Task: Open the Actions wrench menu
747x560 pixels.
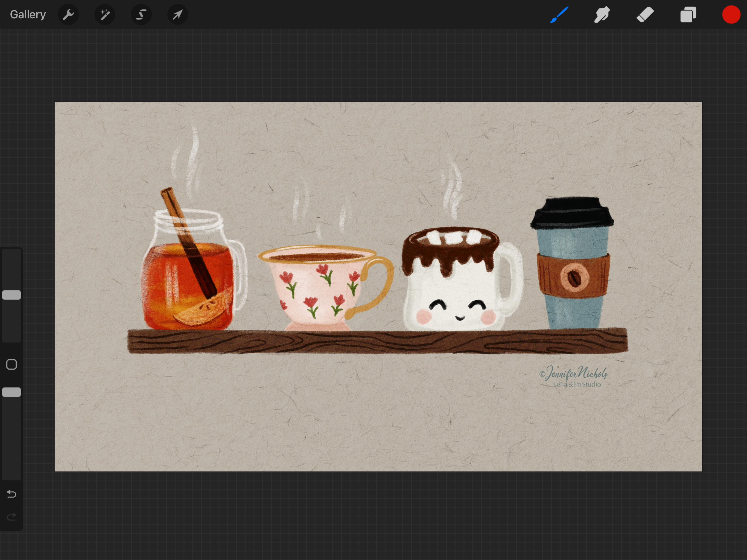Action: (68, 14)
